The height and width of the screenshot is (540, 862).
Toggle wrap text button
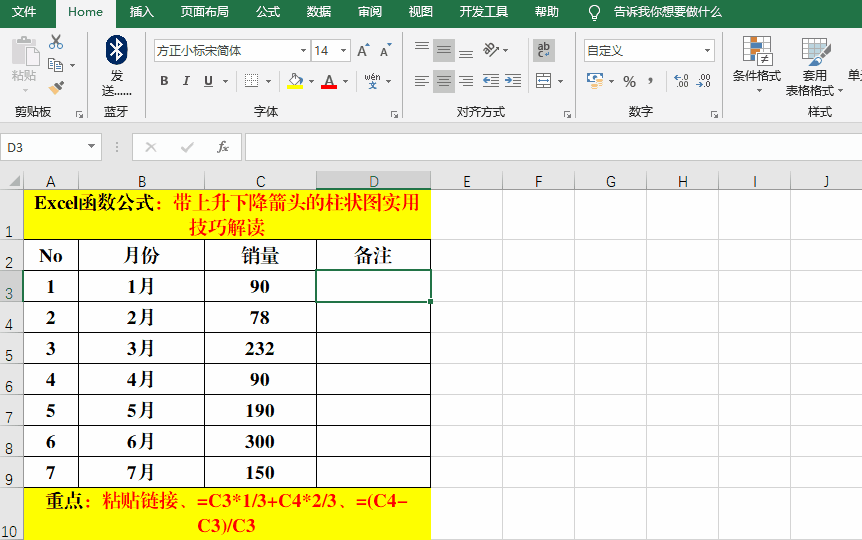coord(544,51)
